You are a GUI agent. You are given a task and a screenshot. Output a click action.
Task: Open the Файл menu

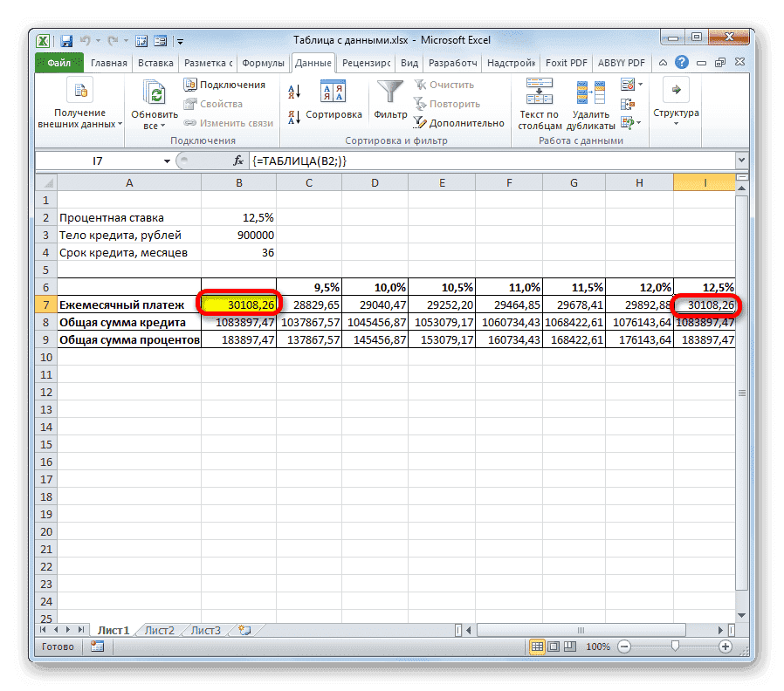coord(59,63)
